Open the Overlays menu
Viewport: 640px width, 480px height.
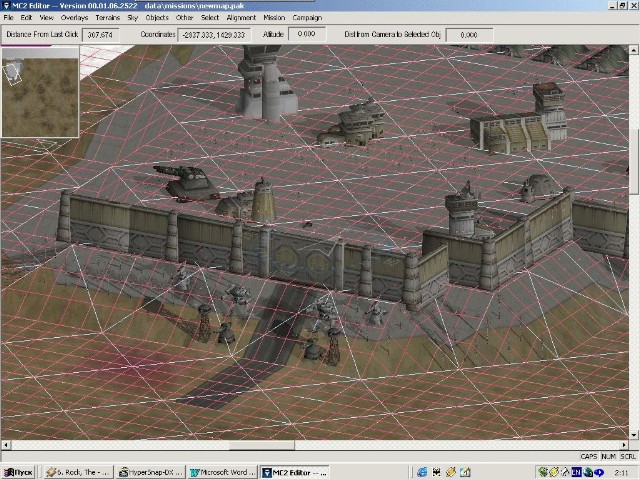click(74, 18)
